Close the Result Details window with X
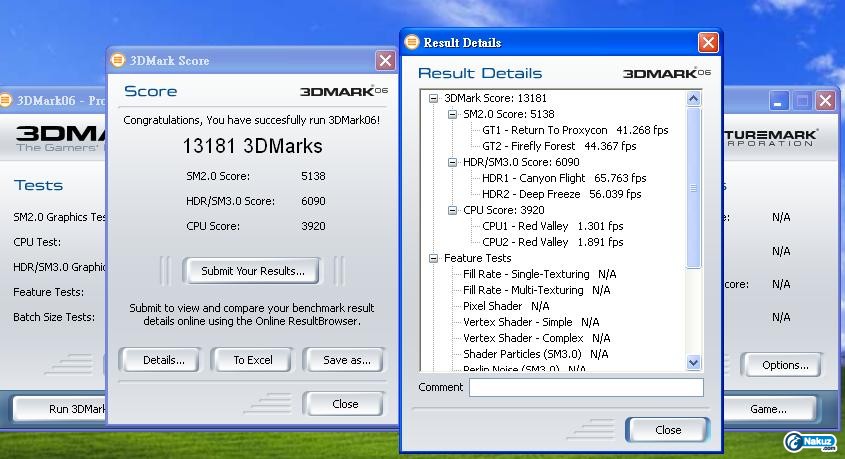This screenshot has width=845, height=459. coord(707,42)
